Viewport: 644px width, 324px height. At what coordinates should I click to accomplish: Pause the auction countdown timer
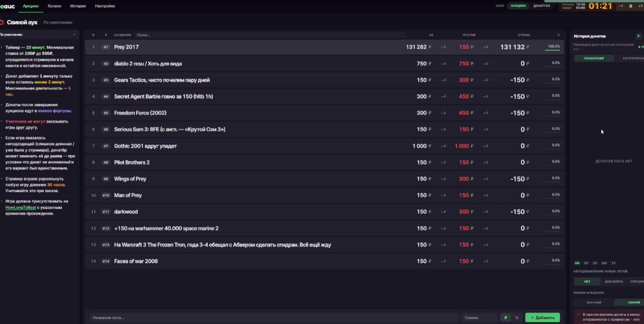[x=631, y=6]
